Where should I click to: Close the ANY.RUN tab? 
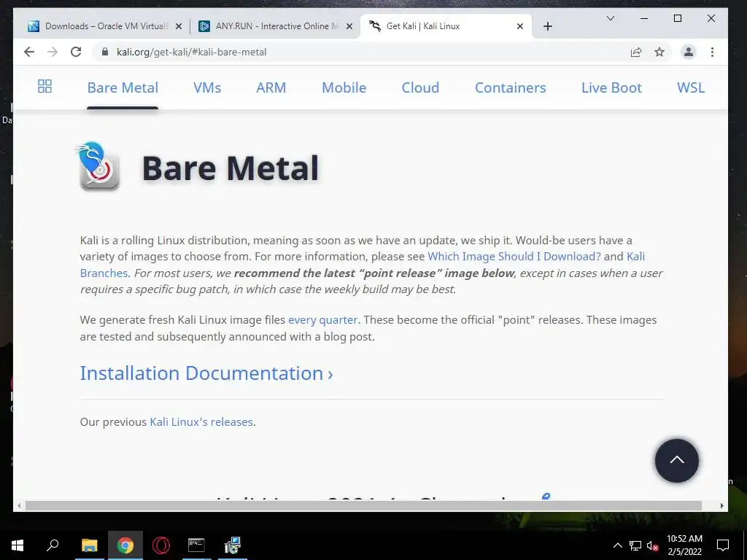pos(349,26)
